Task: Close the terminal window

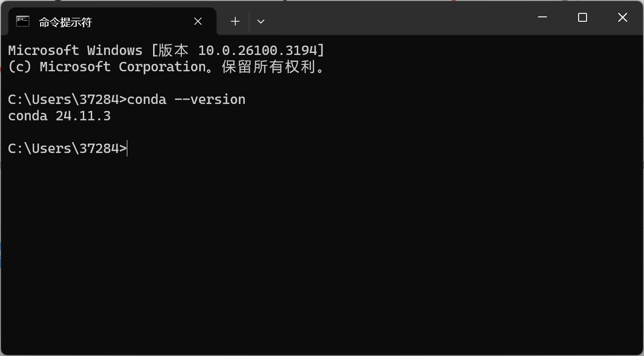Action: point(623,17)
